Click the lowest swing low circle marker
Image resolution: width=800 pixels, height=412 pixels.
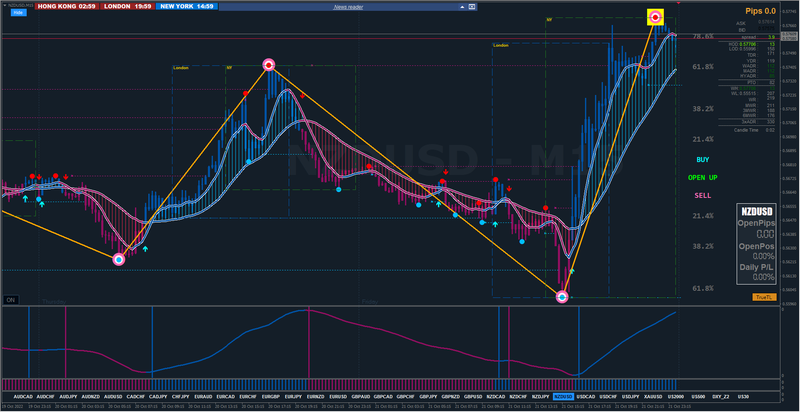click(x=562, y=297)
